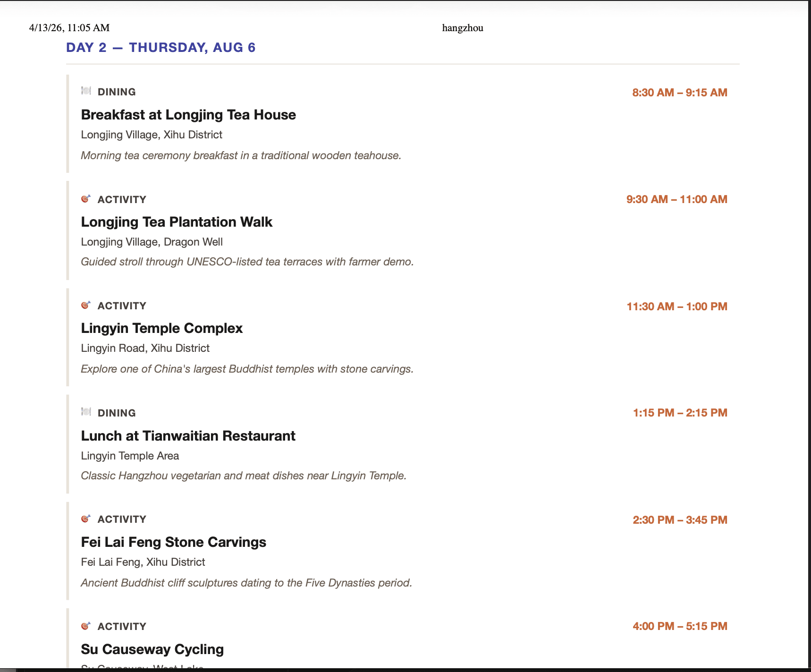The height and width of the screenshot is (672, 811).
Task: Select the DAY 2 — THURSDAY, AUG 6 heading
Action: click(x=161, y=47)
